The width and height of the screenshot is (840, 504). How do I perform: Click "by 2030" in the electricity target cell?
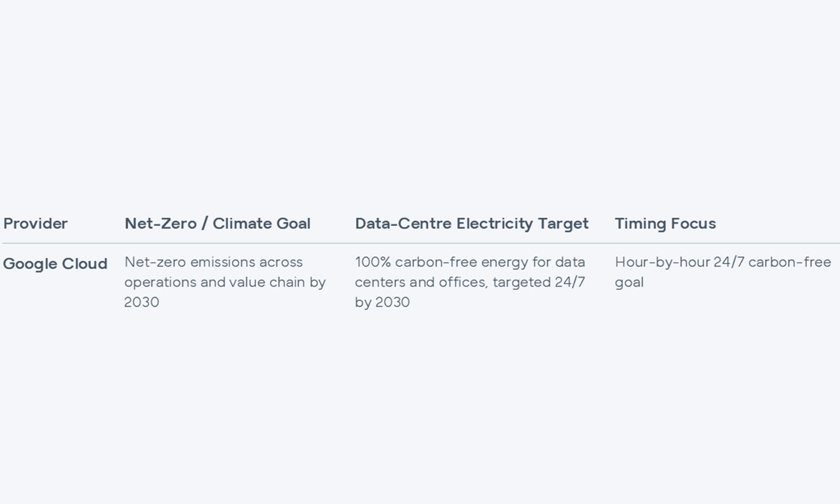[x=382, y=302]
